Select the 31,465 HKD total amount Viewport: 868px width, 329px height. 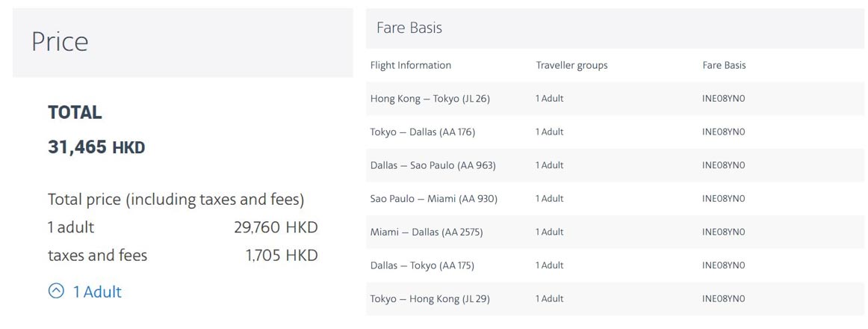pyautogui.click(x=96, y=147)
